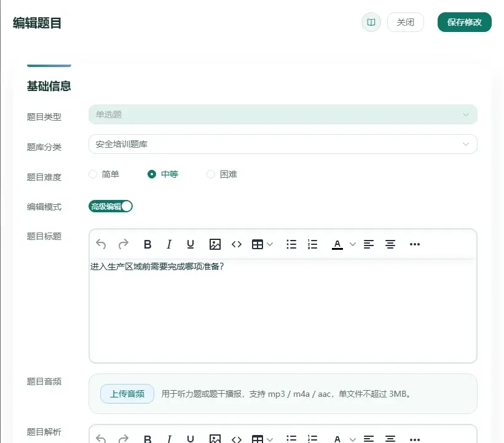Undo in the 题目解析 editor toolbar
The height and width of the screenshot is (443, 504).
[x=101, y=439]
